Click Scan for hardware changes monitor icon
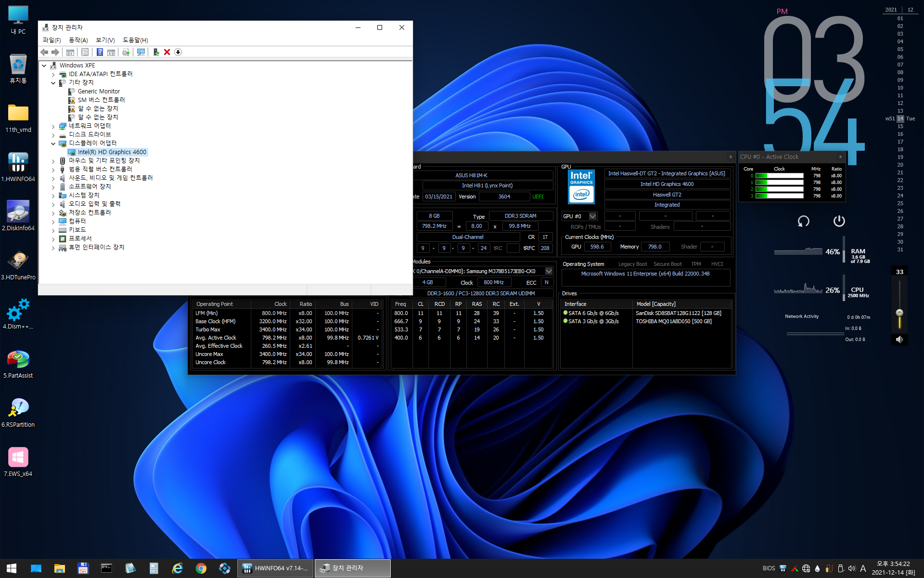This screenshot has height=578, width=924. coord(141,52)
